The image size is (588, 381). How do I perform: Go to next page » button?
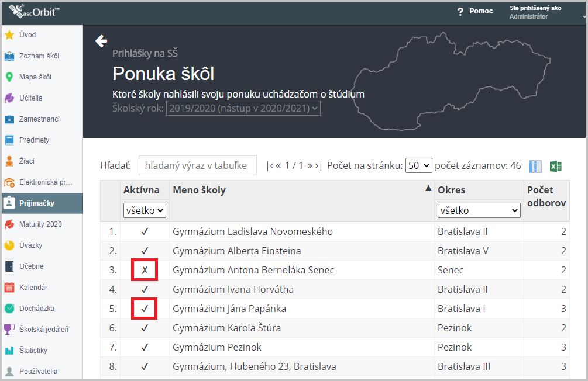click(x=310, y=165)
